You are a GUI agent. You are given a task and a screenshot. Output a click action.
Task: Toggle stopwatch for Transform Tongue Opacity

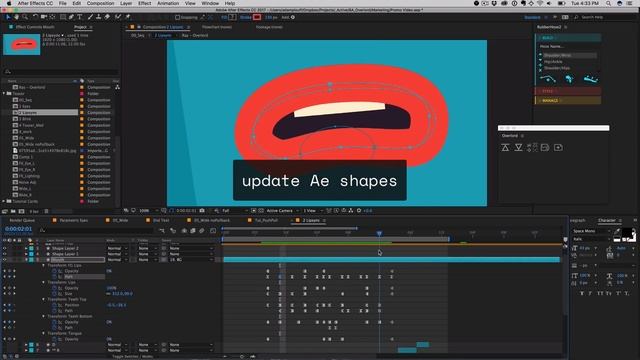pos(54,339)
